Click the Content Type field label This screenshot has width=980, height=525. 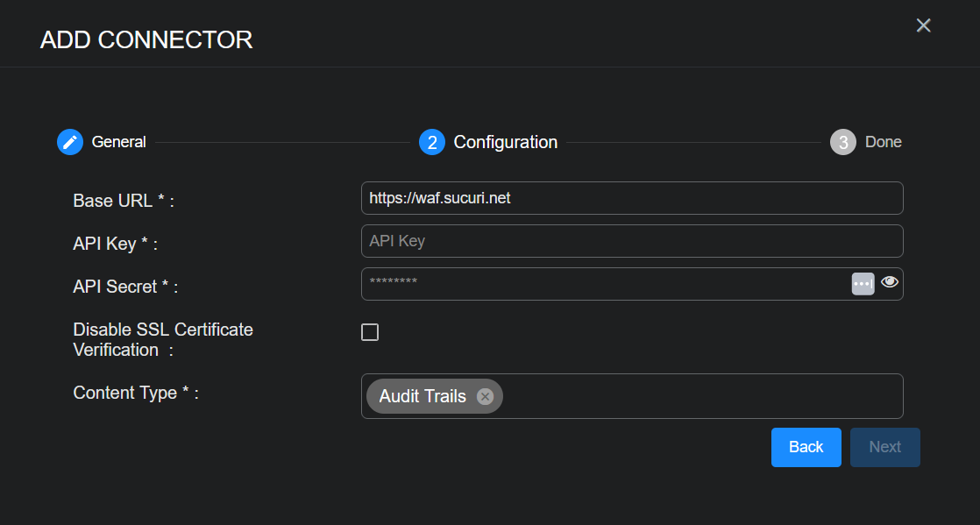[x=136, y=393]
